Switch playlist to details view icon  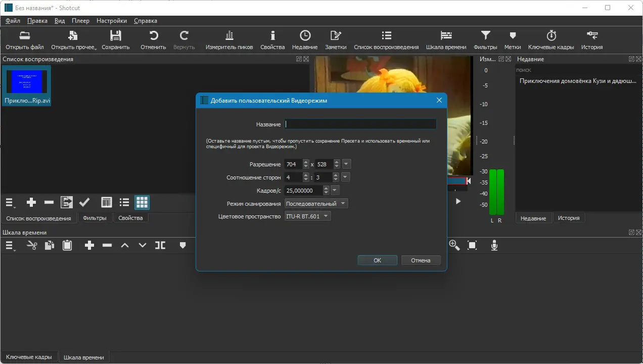(x=107, y=203)
